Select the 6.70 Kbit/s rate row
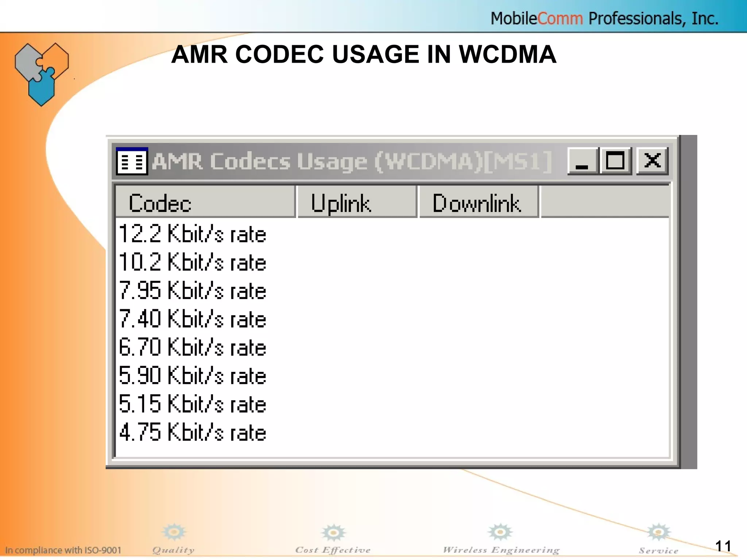Viewport: 747px width, 560px height. pyautogui.click(x=392, y=347)
